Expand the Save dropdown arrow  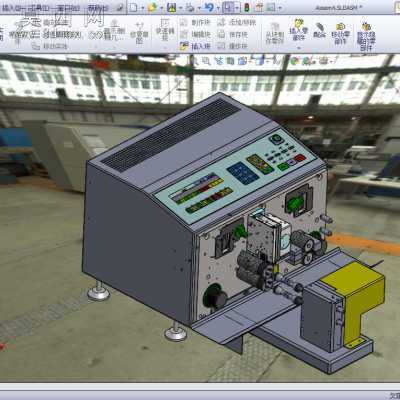[180, 8]
